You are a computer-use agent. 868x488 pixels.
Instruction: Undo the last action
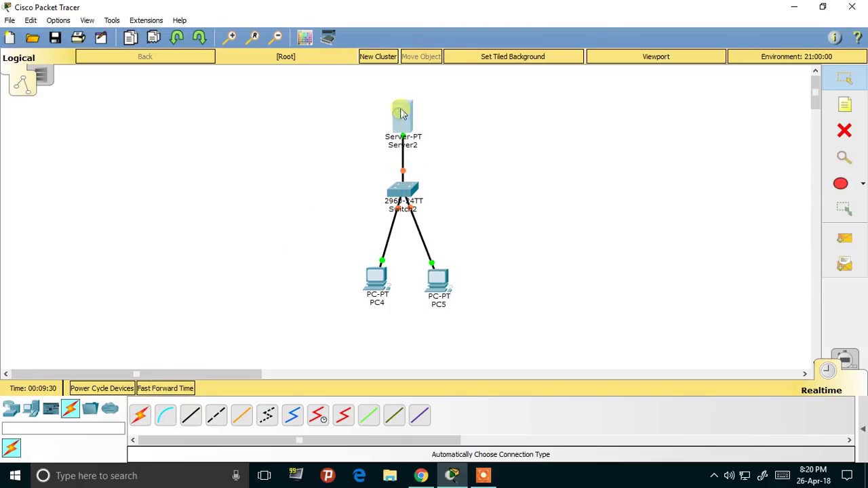(x=176, y=38)
